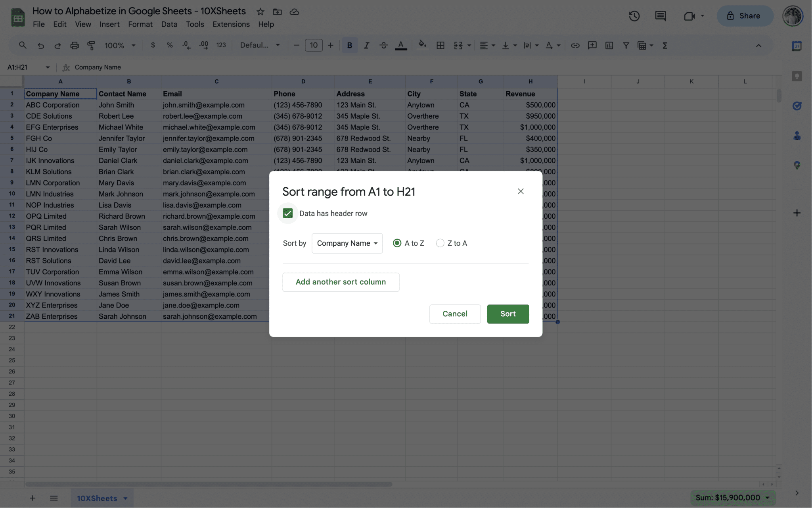
Task: Click the print icon in toolbar
Action: click(74, 45)
